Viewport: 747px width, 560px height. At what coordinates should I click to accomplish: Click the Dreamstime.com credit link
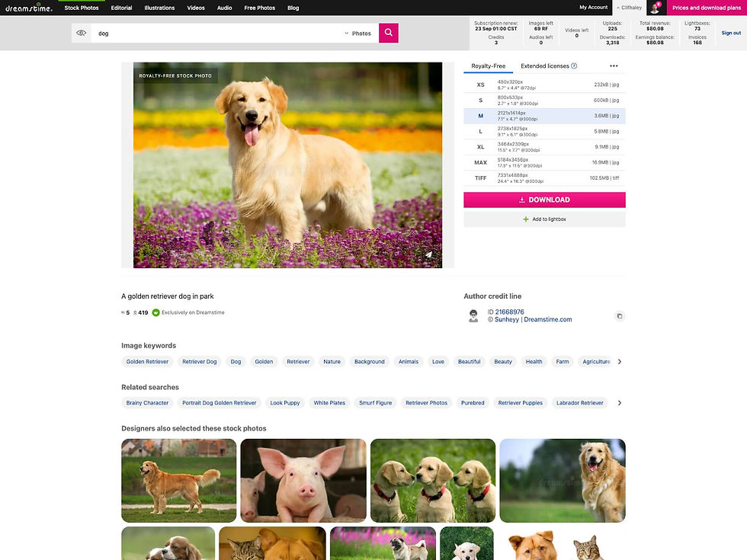click(x=548, y=319)
